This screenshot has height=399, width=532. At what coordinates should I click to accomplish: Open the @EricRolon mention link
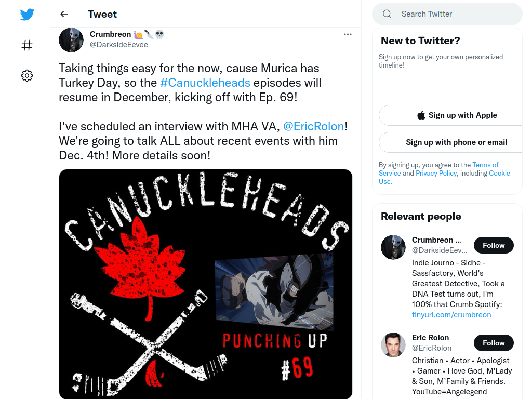pyautogui.click(x=313, y=126)
